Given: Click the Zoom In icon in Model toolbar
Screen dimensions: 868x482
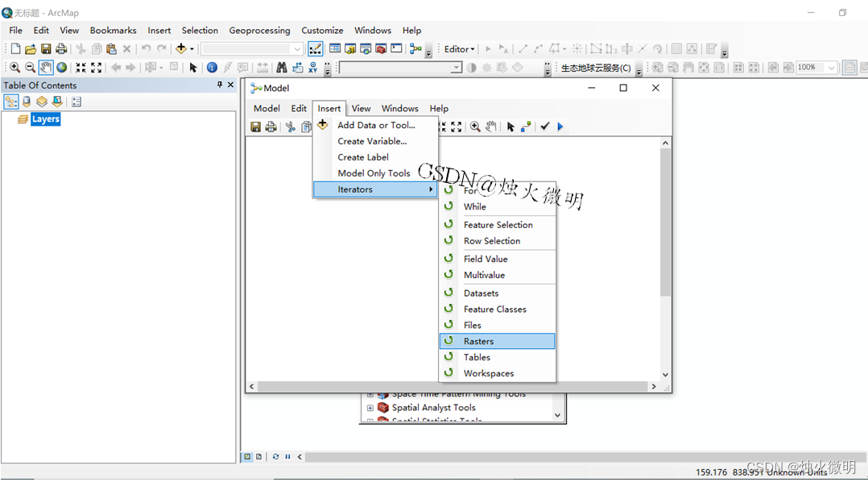Looking at the screenshot, I should (475, 127).
